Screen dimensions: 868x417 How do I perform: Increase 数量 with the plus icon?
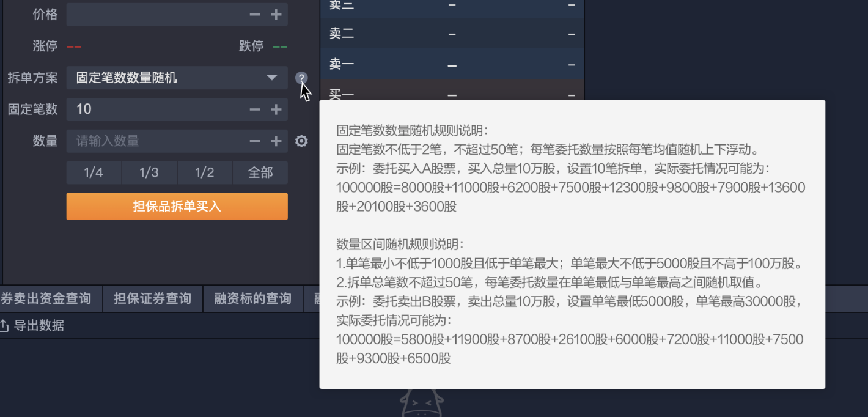[x=276, y=141]
